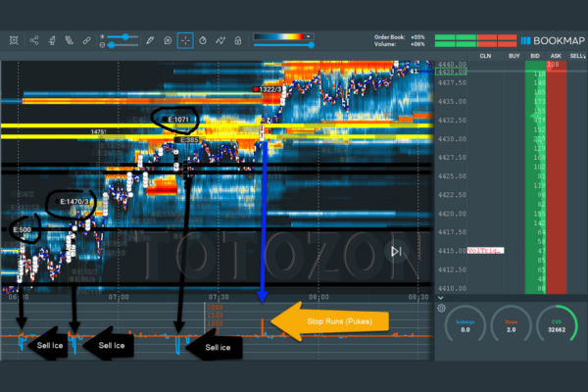Screen dimensions: 588x392
Task: Click the link chain icon
Action: pyautogui.click(x=87, y=40)
